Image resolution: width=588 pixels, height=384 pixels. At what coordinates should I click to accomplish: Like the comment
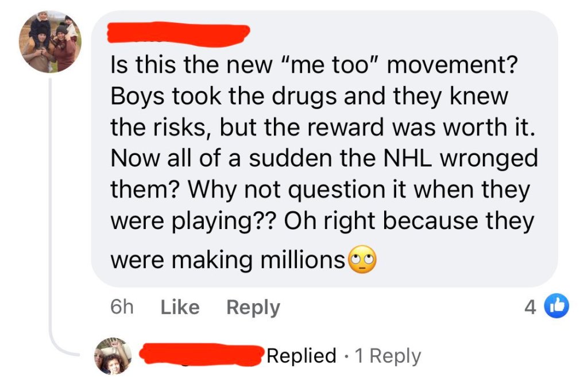point(180,307)
